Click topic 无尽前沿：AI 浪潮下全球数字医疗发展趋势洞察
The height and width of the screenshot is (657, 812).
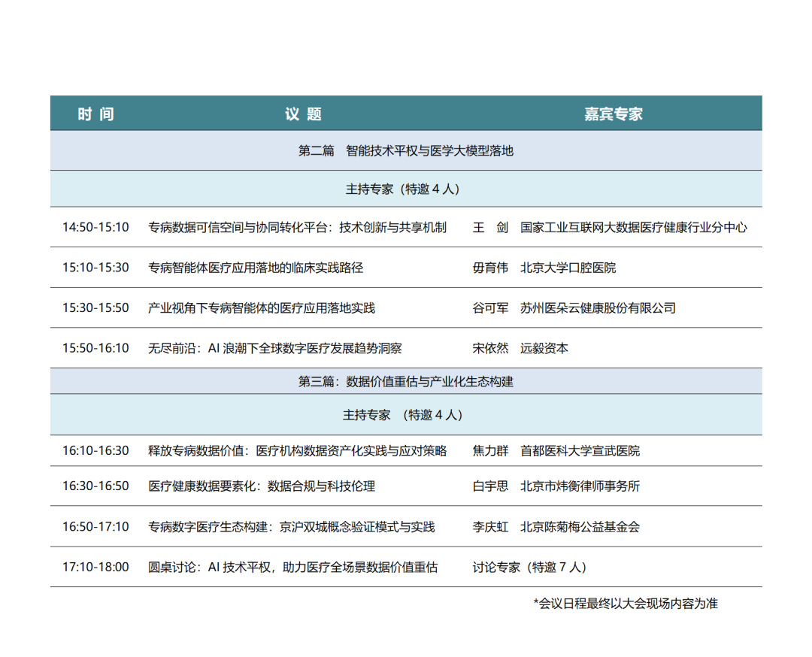tap(275, 349)
